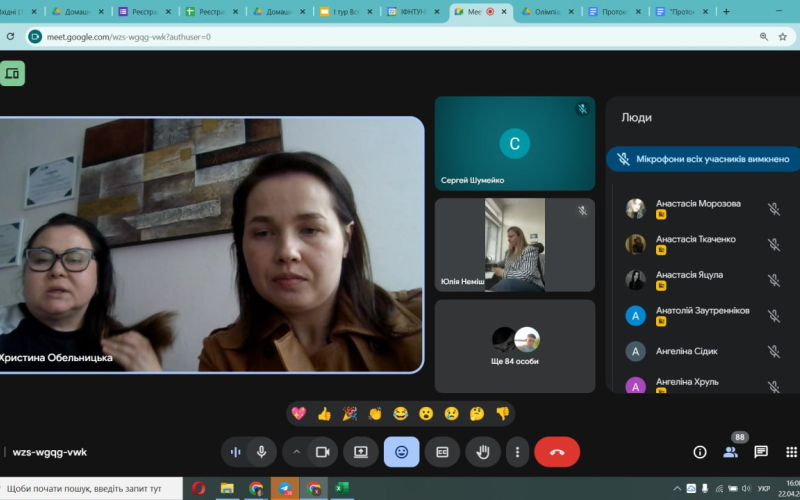Send the party popper reaction
Image resolution: width=800 pixels, height=500 pixels.
(350, 413)
